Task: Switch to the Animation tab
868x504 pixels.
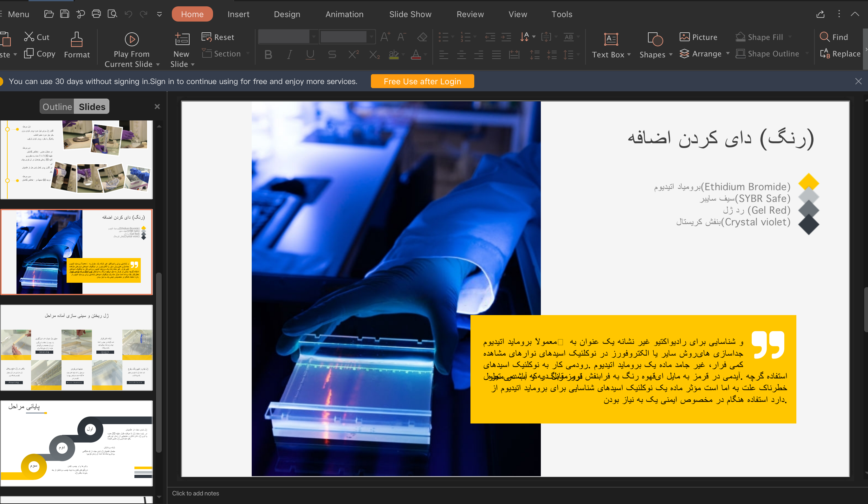Action: click(x=345, y=14)
